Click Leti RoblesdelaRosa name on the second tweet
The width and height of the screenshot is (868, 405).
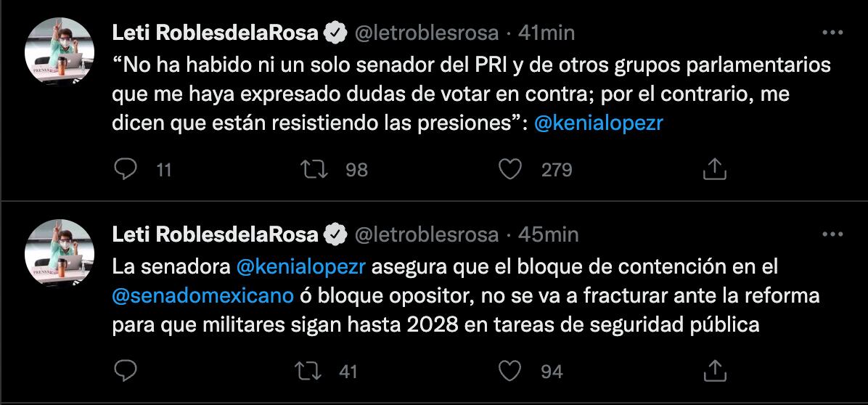[x=216, y=234]
